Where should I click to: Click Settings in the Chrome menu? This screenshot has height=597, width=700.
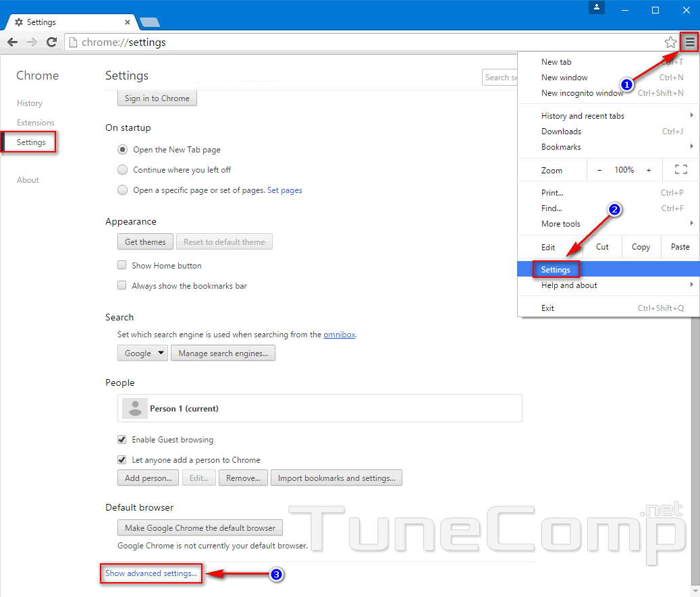(x=608, y=270)
